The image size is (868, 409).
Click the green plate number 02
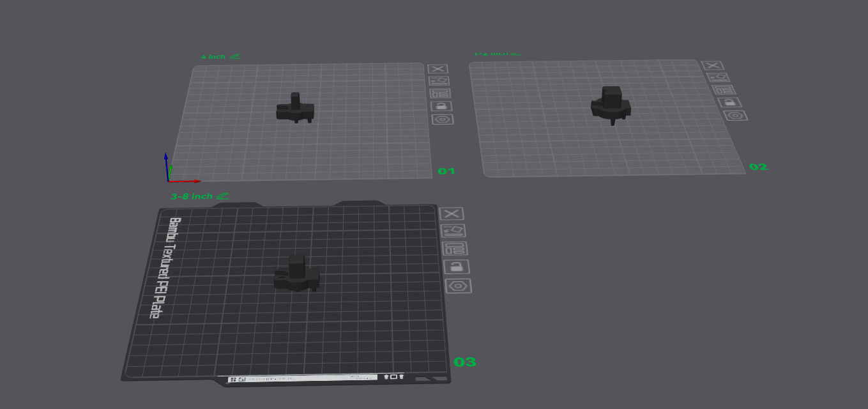[758, 167]
